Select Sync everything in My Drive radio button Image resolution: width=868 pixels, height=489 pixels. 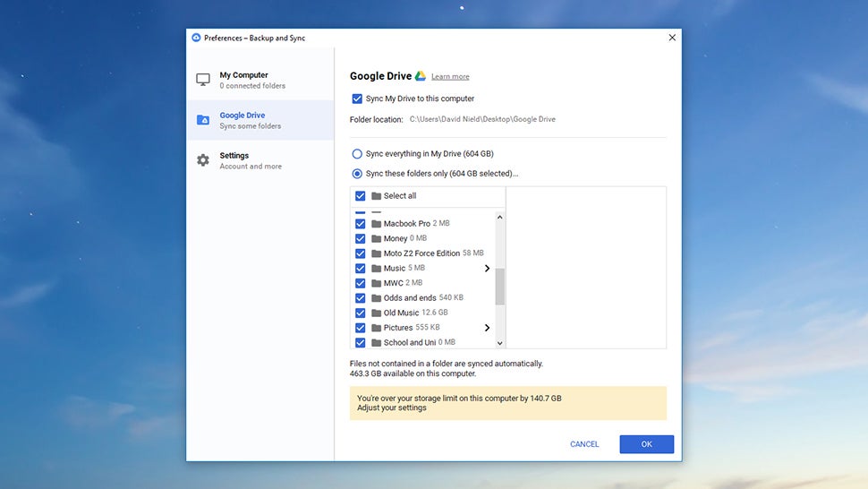click(357, 154)
